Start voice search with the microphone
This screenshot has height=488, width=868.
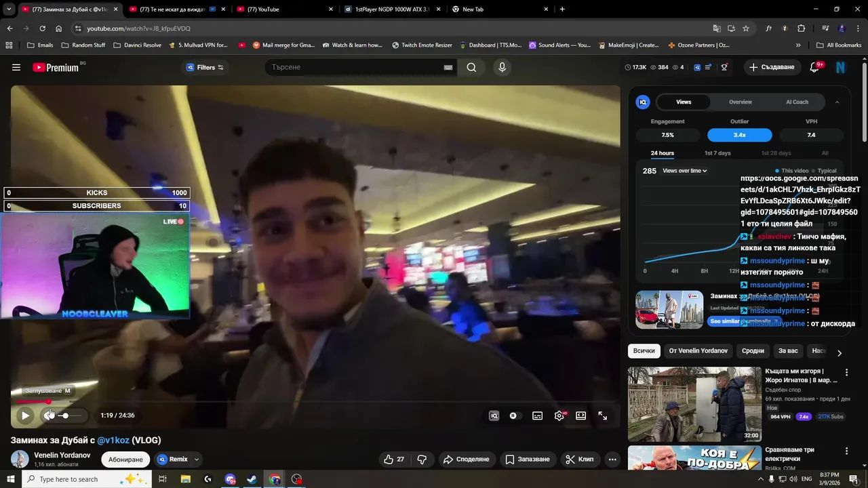coord(502,67)
